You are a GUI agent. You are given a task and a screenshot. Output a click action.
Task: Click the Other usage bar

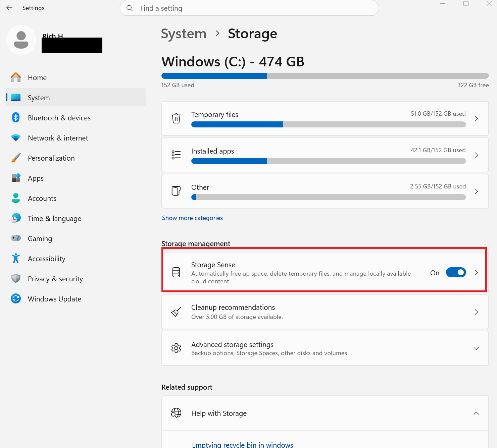pos(329,197)
